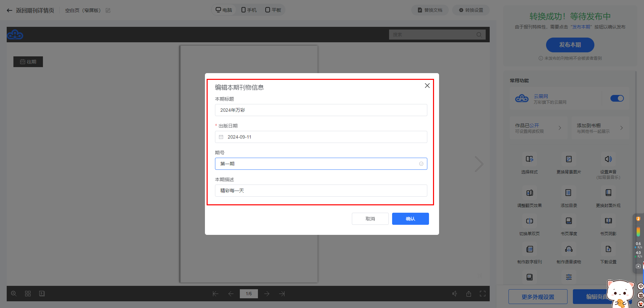Switch to 平板 preview tab
This screenshot has height=308, width=644.
click(273, 10)
